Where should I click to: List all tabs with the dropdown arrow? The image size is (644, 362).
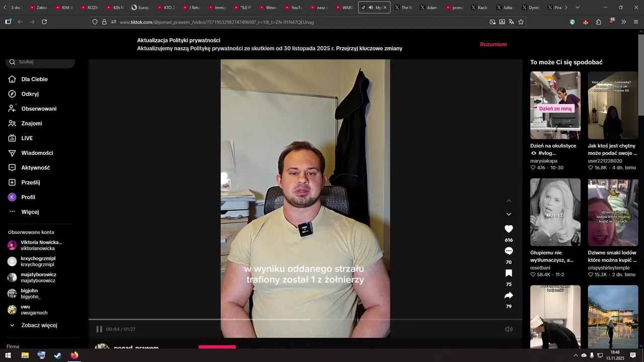click(x=578, y=8)
